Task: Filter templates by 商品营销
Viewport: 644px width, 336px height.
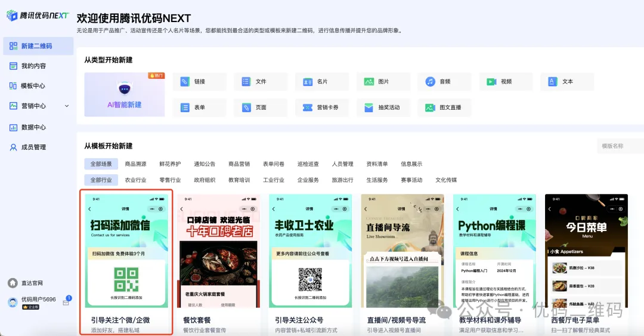Action: tap(239, 164)
